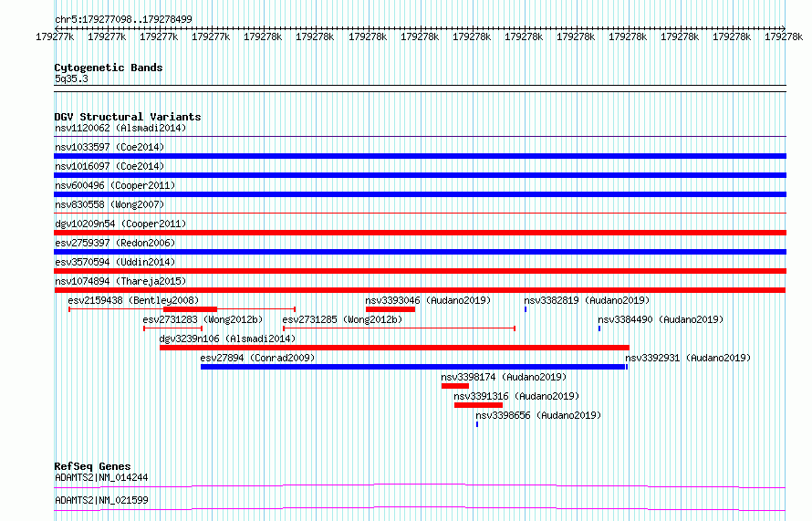The height and width of the screenshot is (521, 812).
Task: Select the esv2731285 thin red interval line
Action: pos(400,328)
